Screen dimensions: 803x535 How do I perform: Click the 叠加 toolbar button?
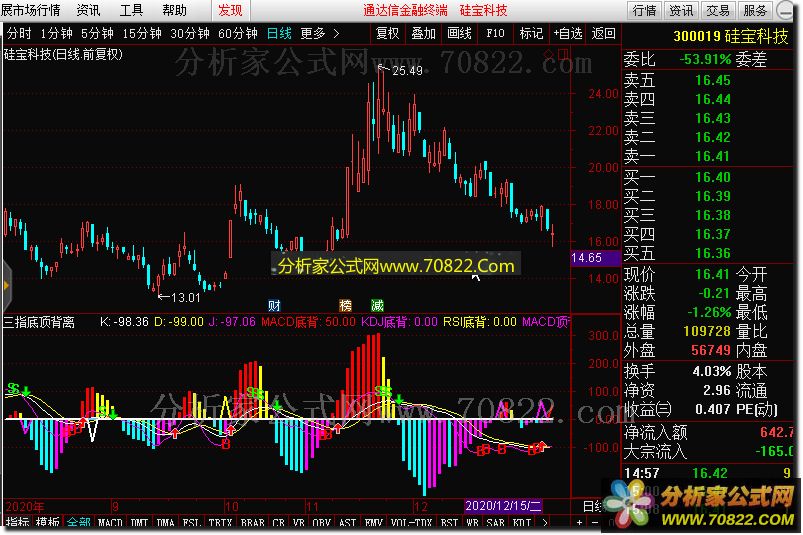[423, 33]
